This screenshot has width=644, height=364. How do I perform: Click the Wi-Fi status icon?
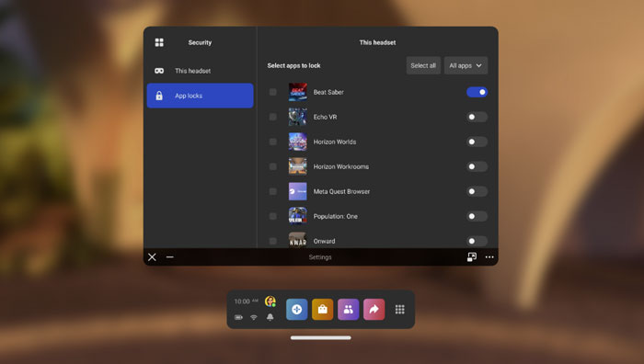click(254, 317)
